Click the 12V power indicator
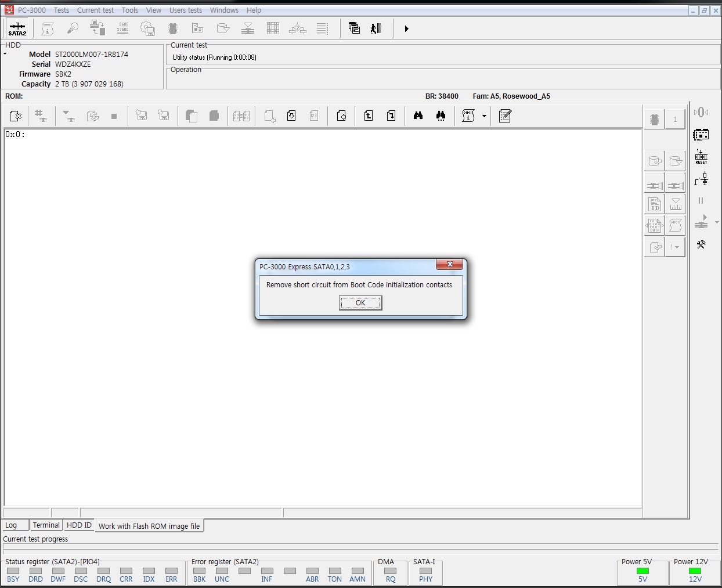Viewport: 722px width, 588px height. pyautogui.click(x=695, y=571)
